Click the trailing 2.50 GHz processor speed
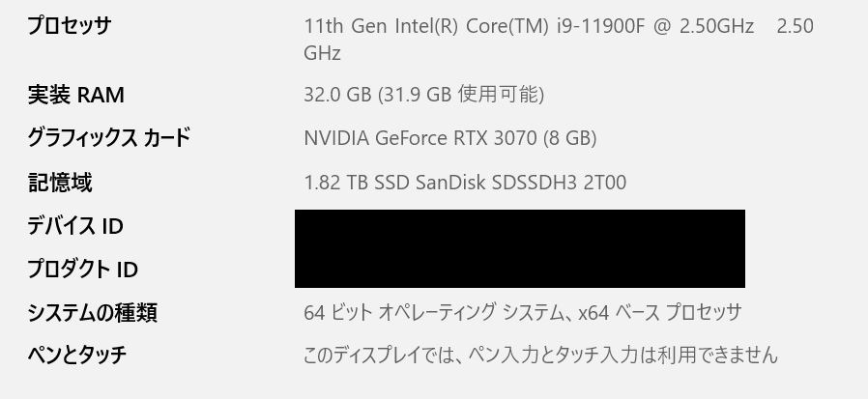The image size is (868, 399). click(x=795, y=27)
